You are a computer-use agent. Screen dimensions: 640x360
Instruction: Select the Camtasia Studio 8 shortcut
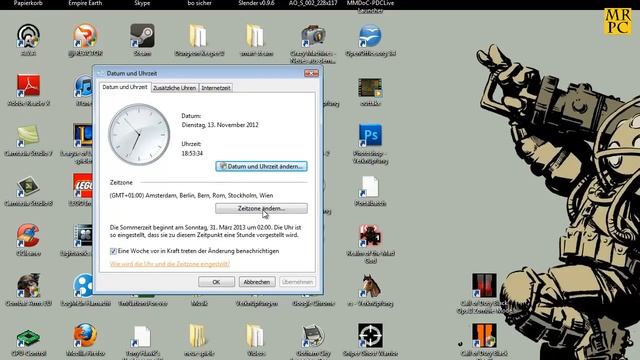pos(28,186)
